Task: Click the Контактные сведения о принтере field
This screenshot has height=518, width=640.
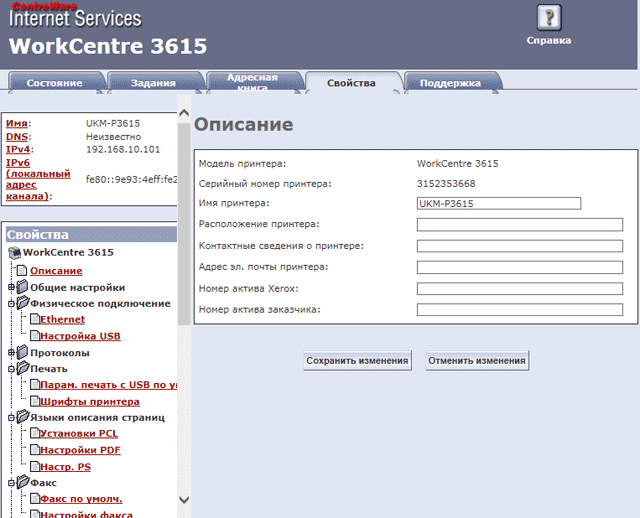Action: [520, 246]
